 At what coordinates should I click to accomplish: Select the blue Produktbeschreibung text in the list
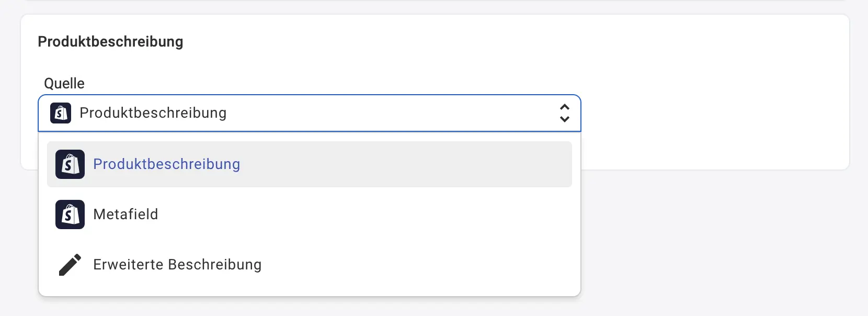[x=166, y=164]
